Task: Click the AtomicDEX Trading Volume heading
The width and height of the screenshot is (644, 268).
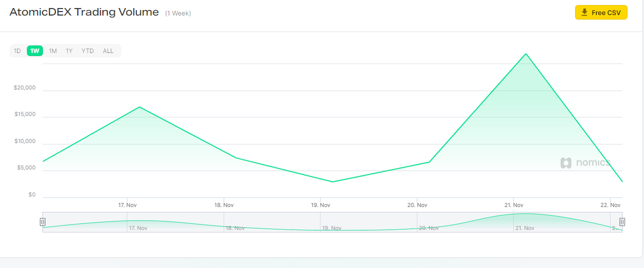Action: click(x=84, y=12)
